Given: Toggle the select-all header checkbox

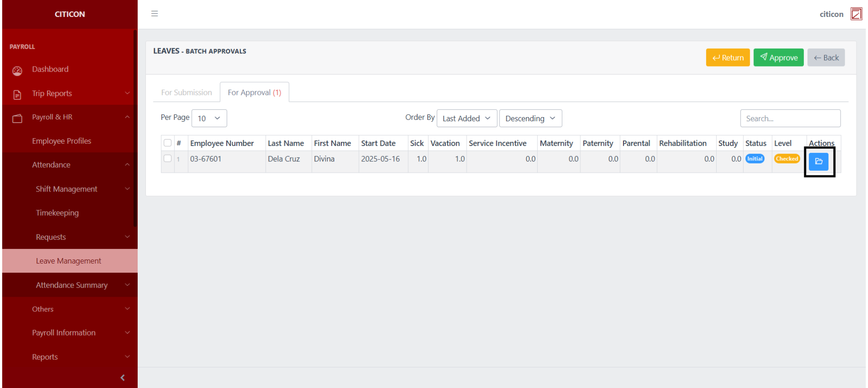Looking at the screenshot, I should pos(167,143).
